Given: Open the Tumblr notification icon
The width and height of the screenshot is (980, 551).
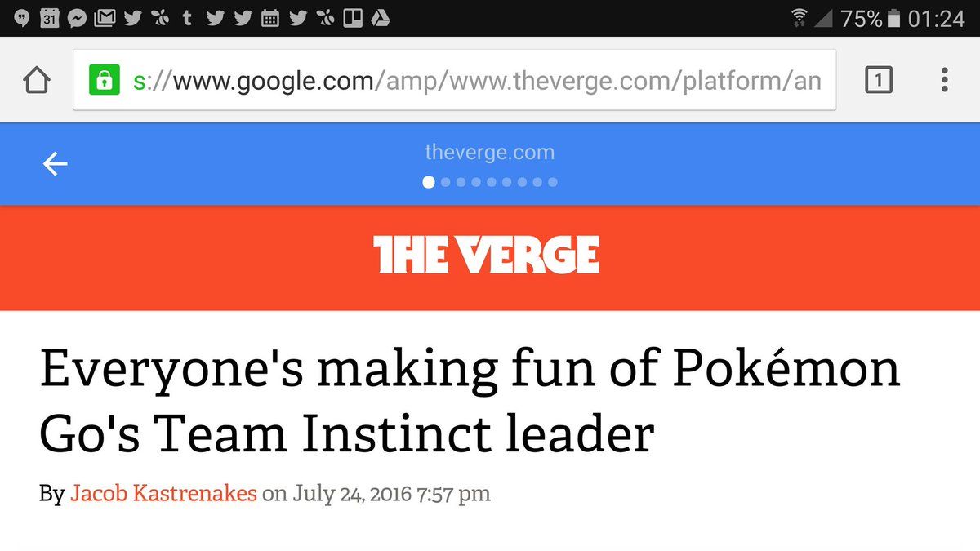Looking at the screenshot, I should point(187,17).
